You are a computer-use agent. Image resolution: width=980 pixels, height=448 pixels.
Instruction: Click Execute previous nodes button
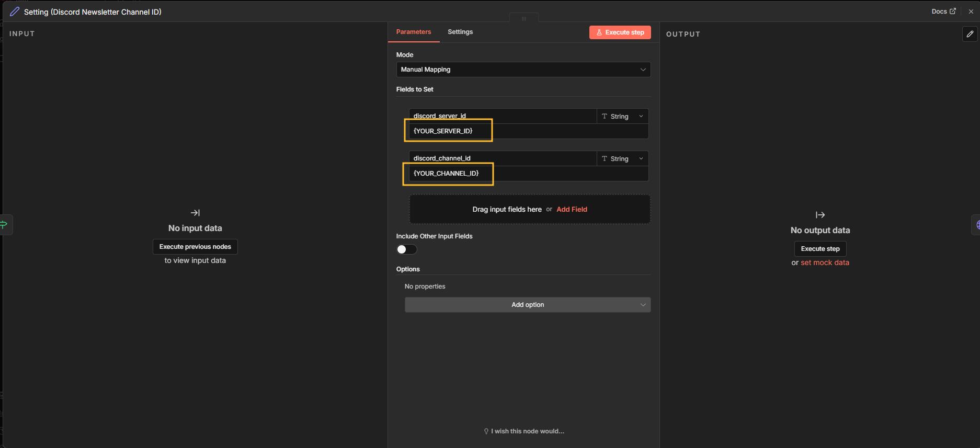(195, 247)
